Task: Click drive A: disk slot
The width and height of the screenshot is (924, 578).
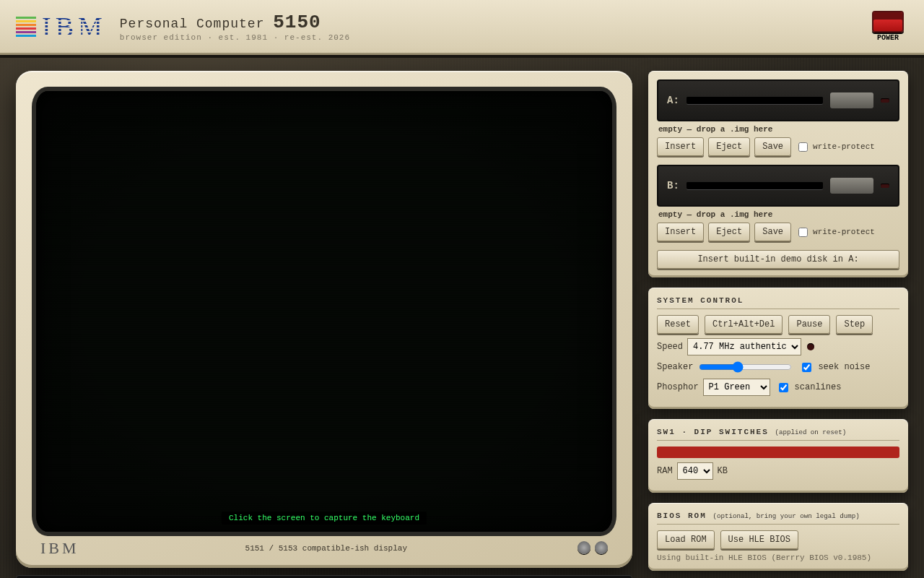Action: (754, 100)
